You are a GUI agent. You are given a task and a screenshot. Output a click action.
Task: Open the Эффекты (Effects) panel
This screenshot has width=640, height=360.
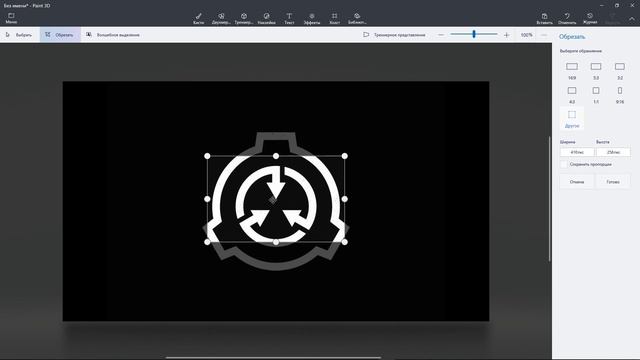click(x=312, y=18)
